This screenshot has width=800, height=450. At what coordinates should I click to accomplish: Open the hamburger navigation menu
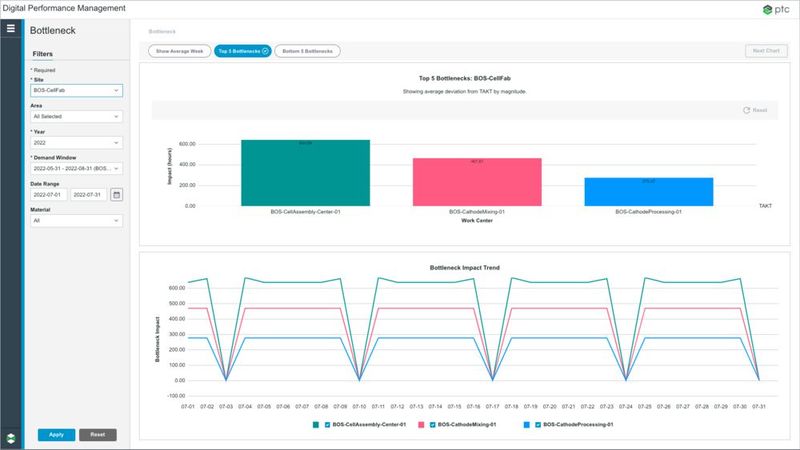point(10,29)
